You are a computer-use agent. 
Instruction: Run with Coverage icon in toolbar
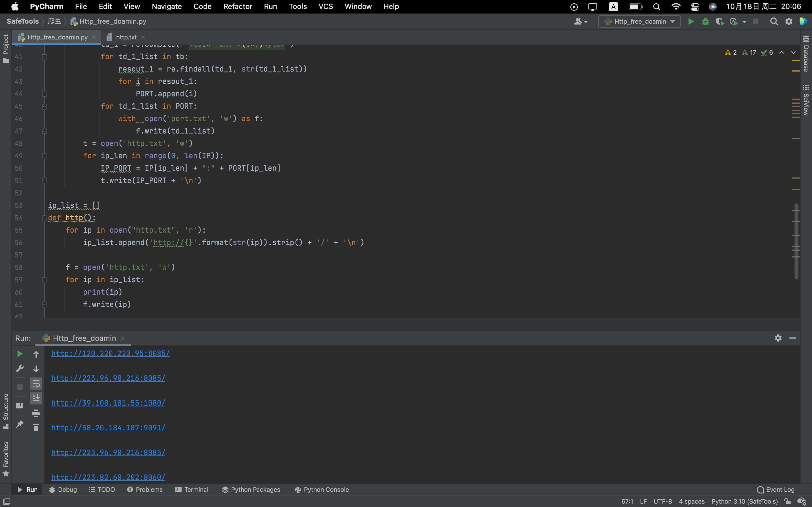[719, 21]
